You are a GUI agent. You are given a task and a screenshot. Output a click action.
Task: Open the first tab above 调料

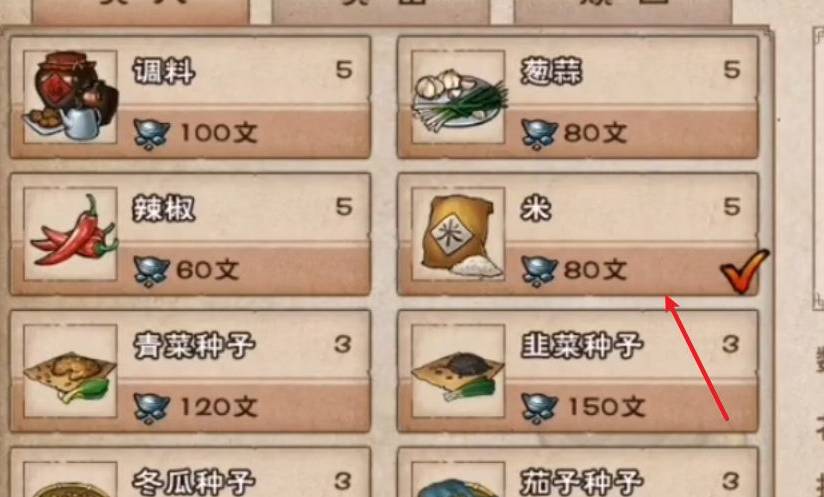pos(140,11)
